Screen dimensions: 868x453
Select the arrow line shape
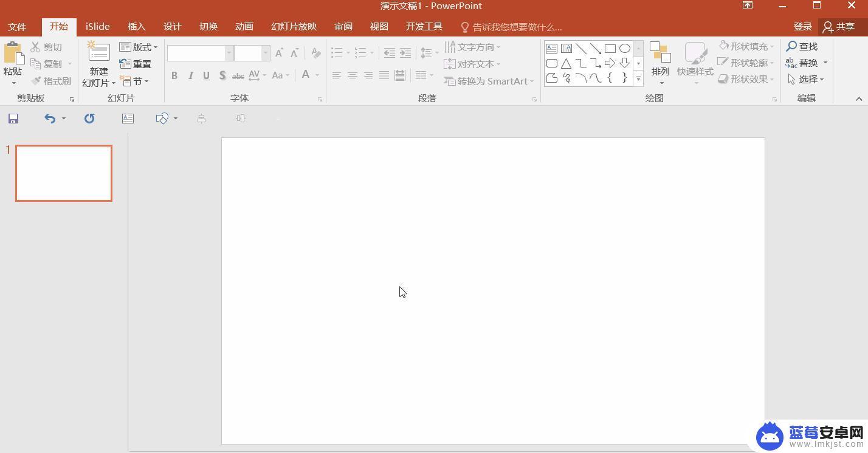click(x=596, y=49)
